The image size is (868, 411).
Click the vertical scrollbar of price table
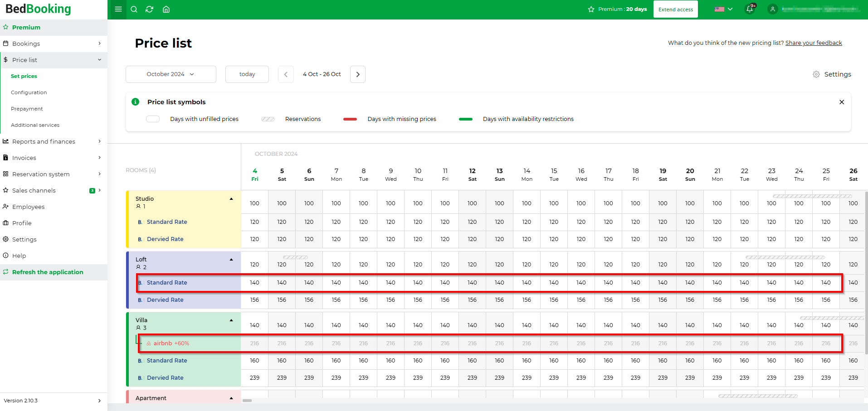coord(866,272)
